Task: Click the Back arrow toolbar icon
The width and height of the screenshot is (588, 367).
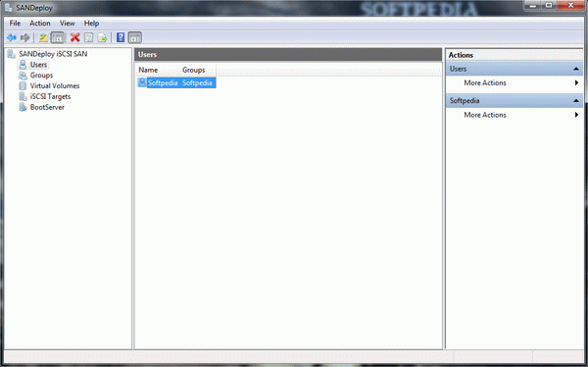Action: [12, 37]
